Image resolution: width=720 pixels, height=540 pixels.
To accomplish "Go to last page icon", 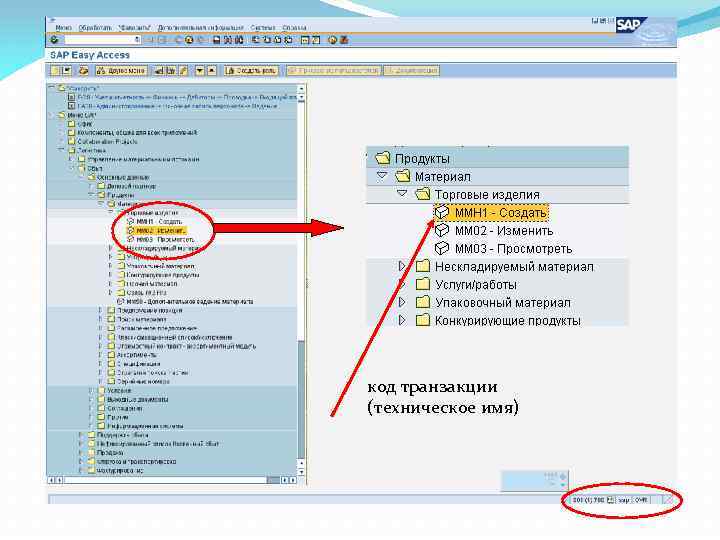I will 288,40.
